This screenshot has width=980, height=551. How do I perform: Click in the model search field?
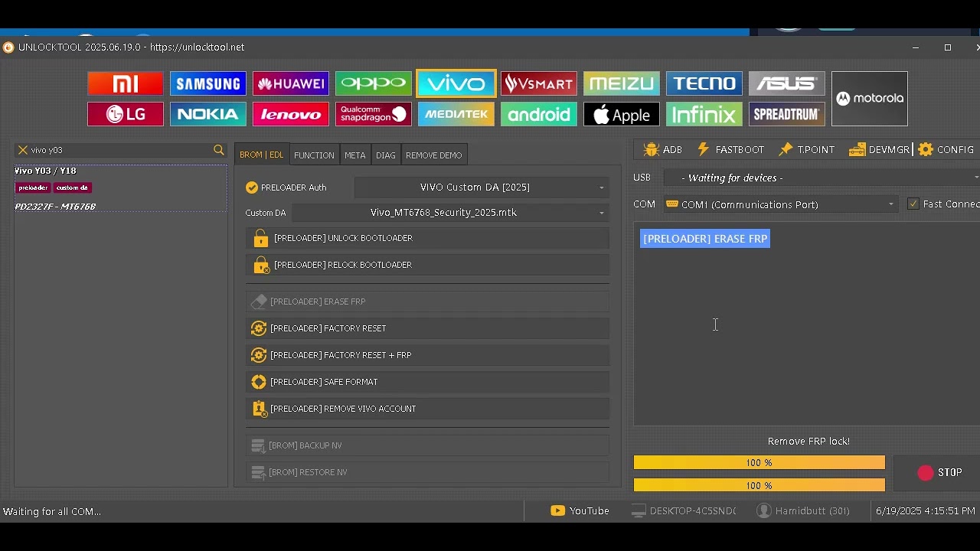(x=120, y=151)
